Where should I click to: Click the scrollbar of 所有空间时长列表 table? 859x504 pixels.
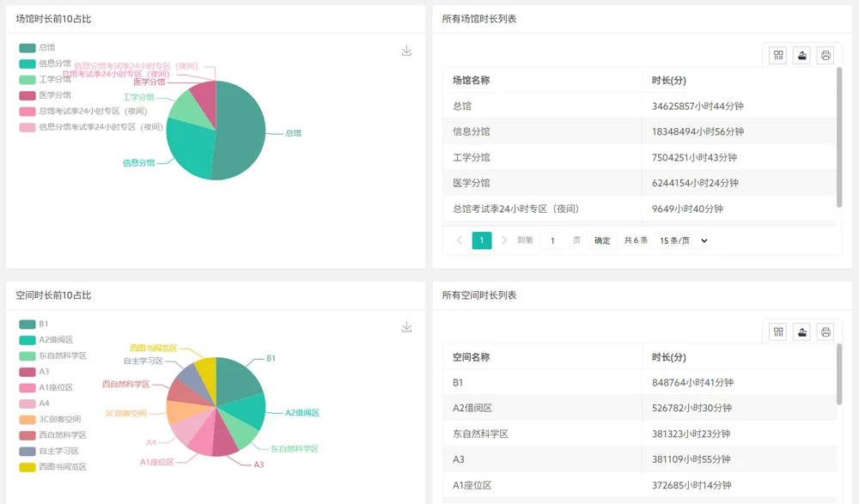click(839, 374)
